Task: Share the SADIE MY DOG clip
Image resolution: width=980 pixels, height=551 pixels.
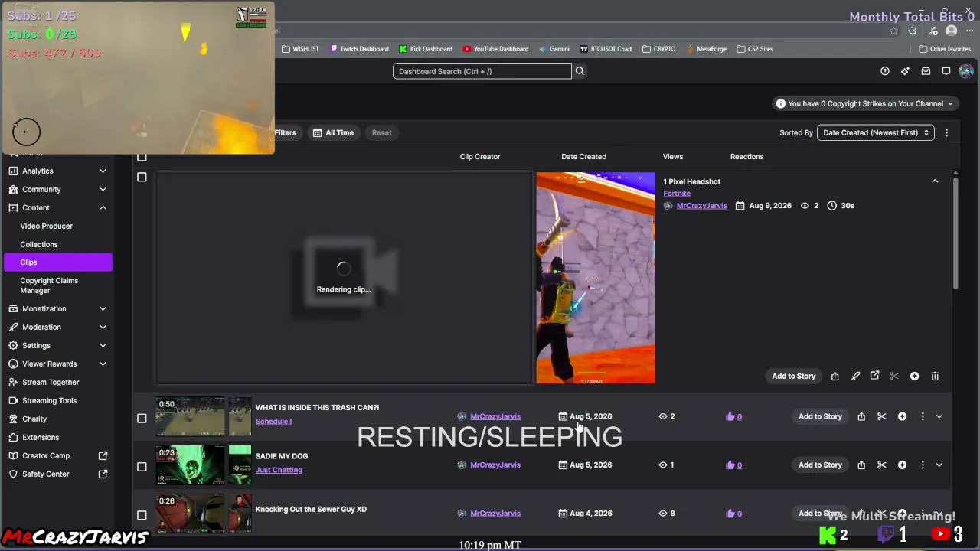Action: click(861, 465)
